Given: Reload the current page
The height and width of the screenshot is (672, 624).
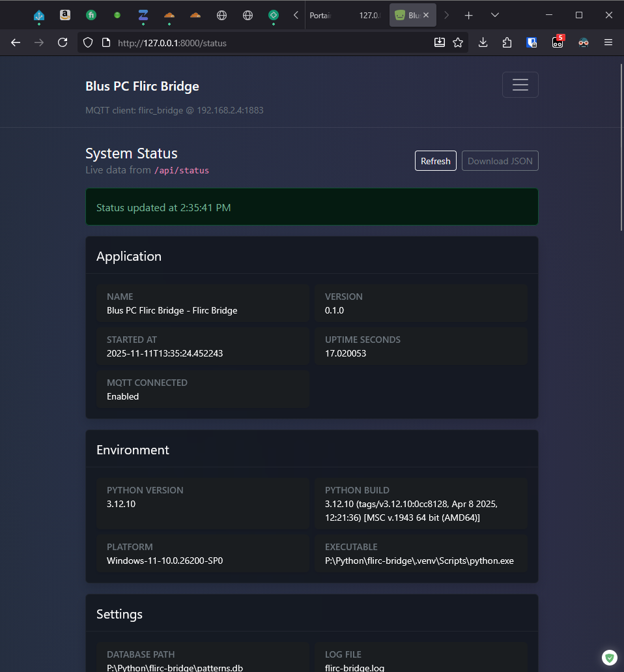Looking at the screenshot, I should (x=63, y=42).
